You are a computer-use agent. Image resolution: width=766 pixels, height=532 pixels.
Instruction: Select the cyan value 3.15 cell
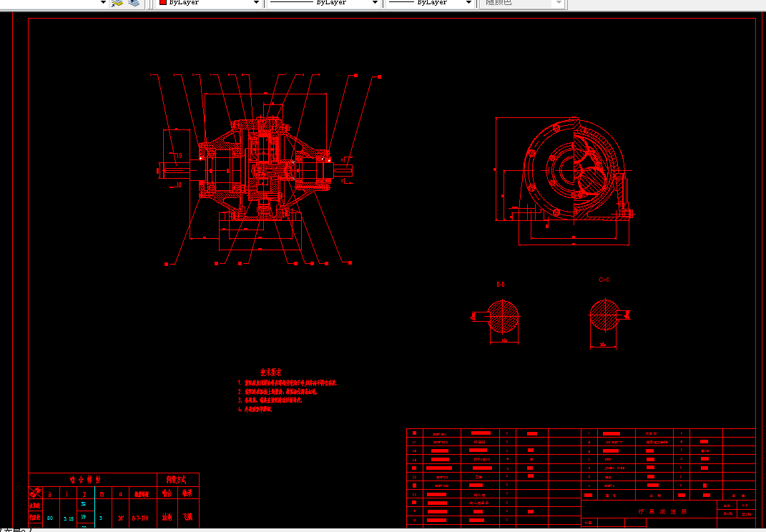tap(69, 518)
